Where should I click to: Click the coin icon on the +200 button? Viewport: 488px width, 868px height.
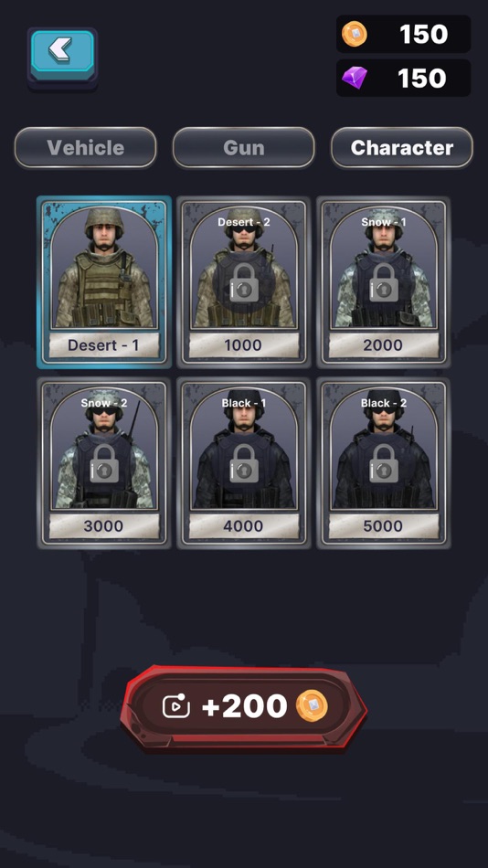pyautogui.click(x=312, y=706)
